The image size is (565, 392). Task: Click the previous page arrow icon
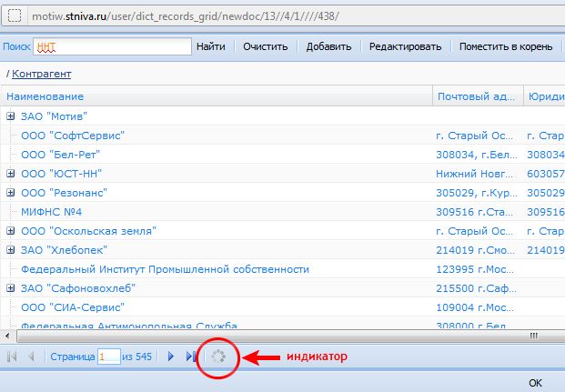tap(31, 357)
